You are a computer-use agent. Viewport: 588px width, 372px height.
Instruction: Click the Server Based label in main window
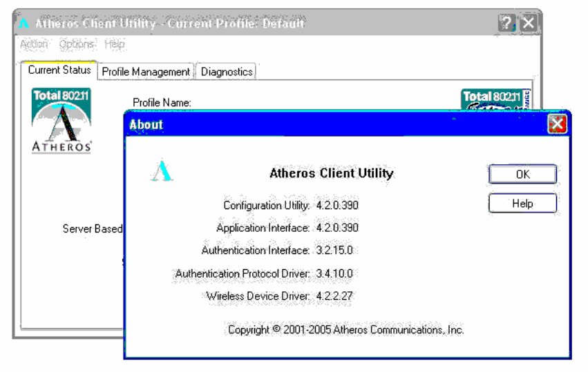tap(93, 228)
